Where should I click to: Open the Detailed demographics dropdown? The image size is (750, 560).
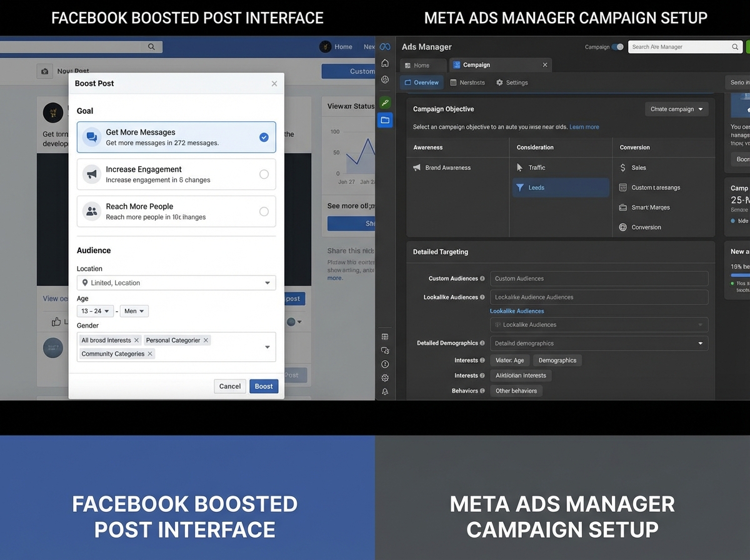coord(599,343)
